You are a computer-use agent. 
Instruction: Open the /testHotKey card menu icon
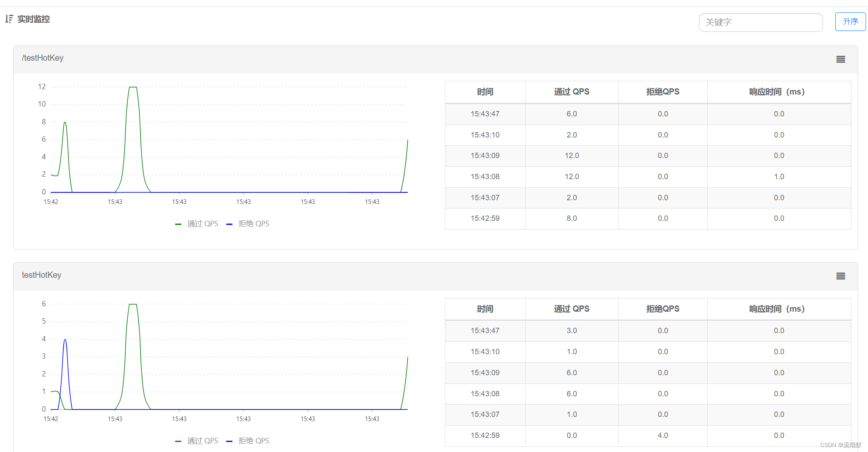840,59
